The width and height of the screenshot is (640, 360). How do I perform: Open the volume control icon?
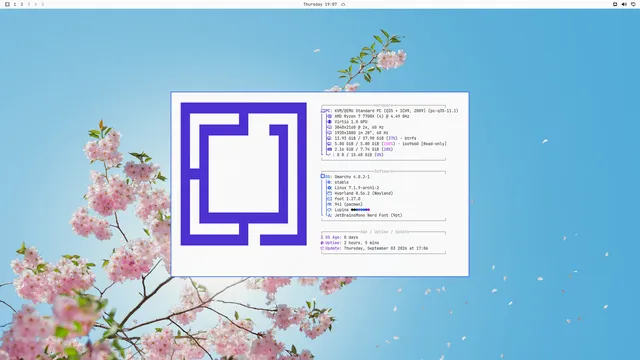pos(624,4)
